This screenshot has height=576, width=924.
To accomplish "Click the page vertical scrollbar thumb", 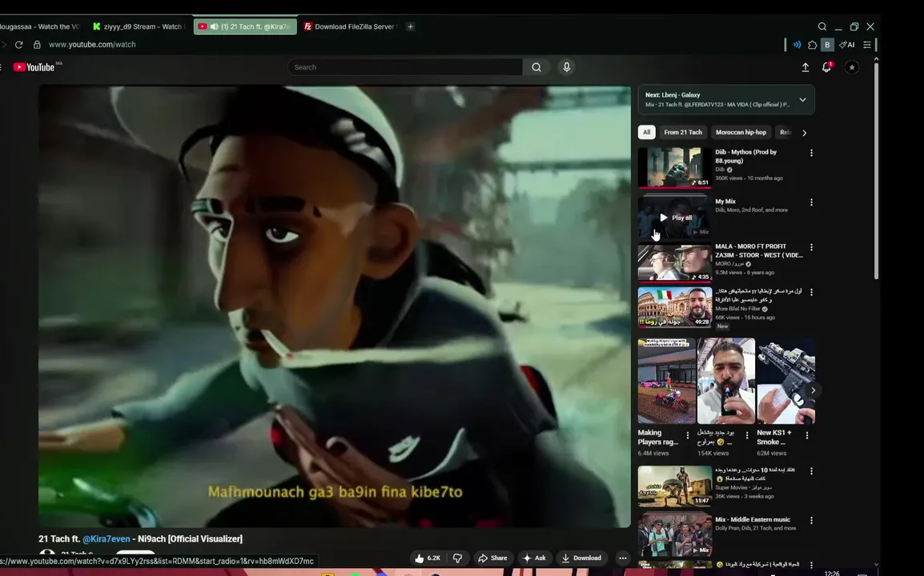I will pos(876,170).
